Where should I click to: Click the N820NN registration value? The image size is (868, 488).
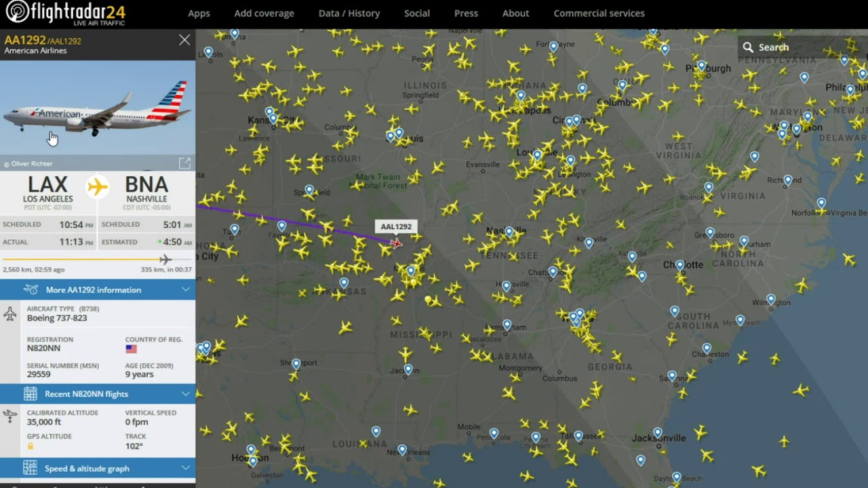point(43,348)
